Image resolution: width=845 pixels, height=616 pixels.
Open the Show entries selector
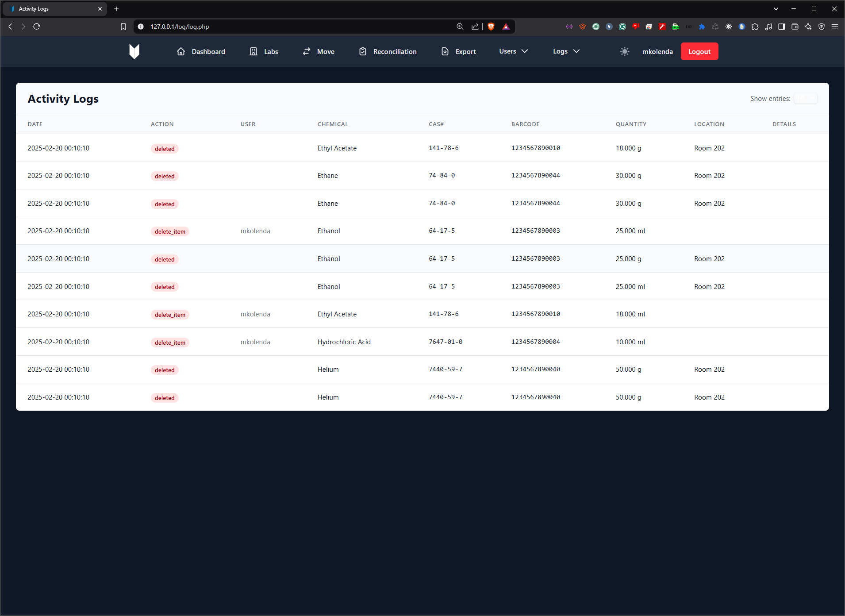(x=805, y=98)
